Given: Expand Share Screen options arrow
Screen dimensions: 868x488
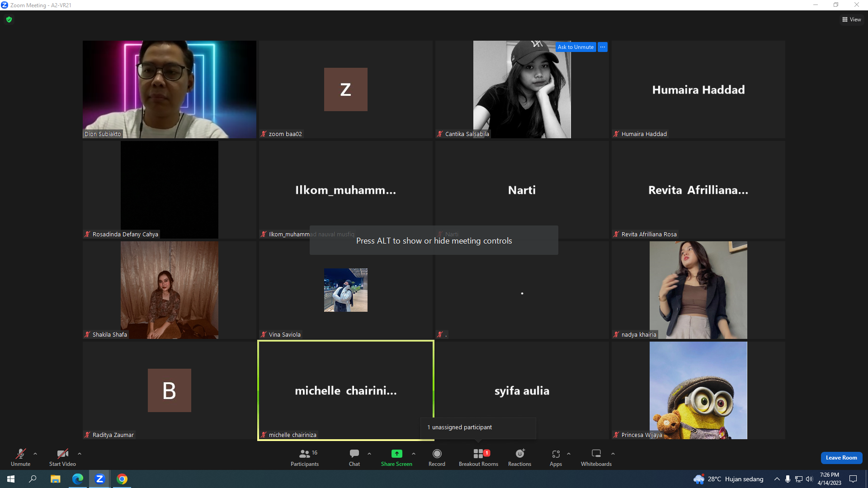Looking at the screenshot, I should (414, 454).
